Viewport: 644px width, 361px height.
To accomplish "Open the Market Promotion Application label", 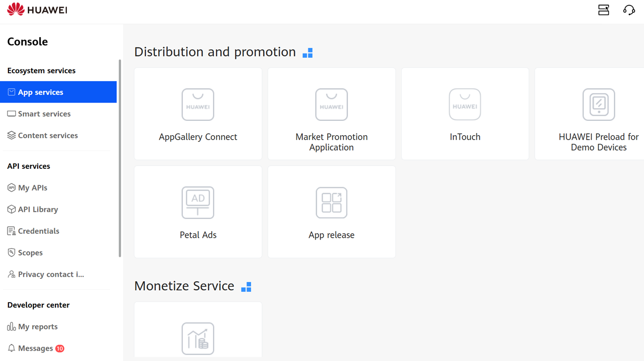I will [332, 142].
